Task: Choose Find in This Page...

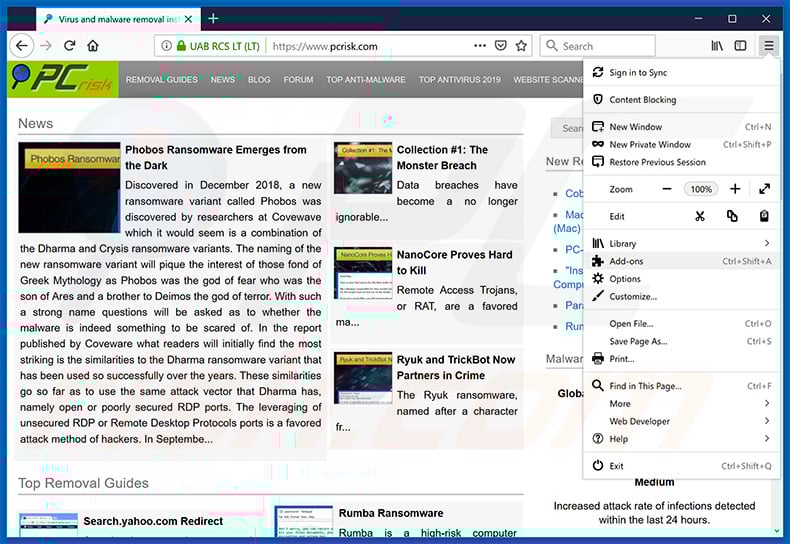Action: coord(682,386)
